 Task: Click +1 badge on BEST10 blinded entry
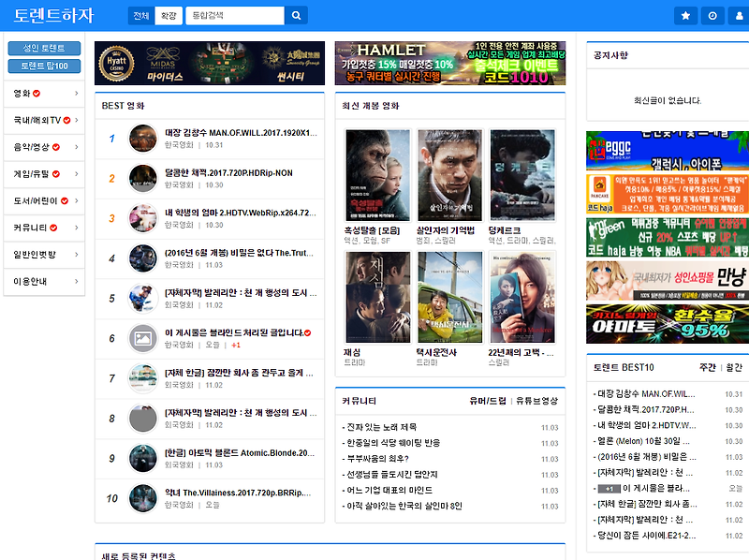(x=609, y=489)
